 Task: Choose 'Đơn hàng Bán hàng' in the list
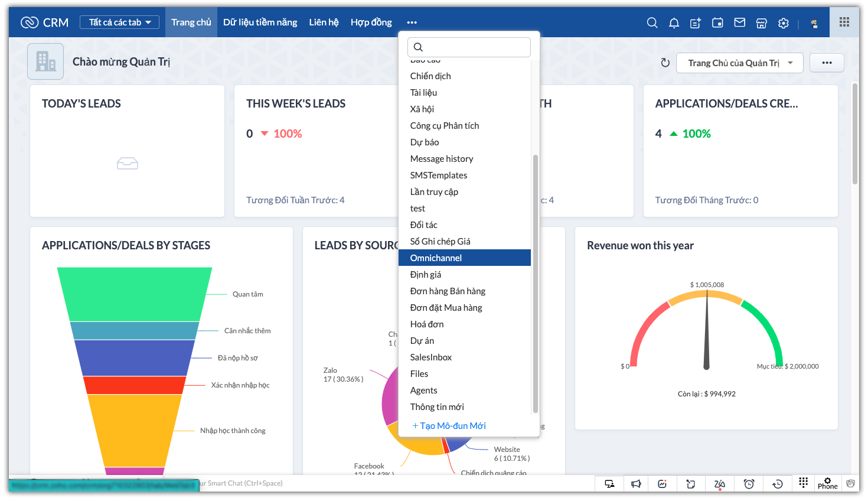pos(448,291)
